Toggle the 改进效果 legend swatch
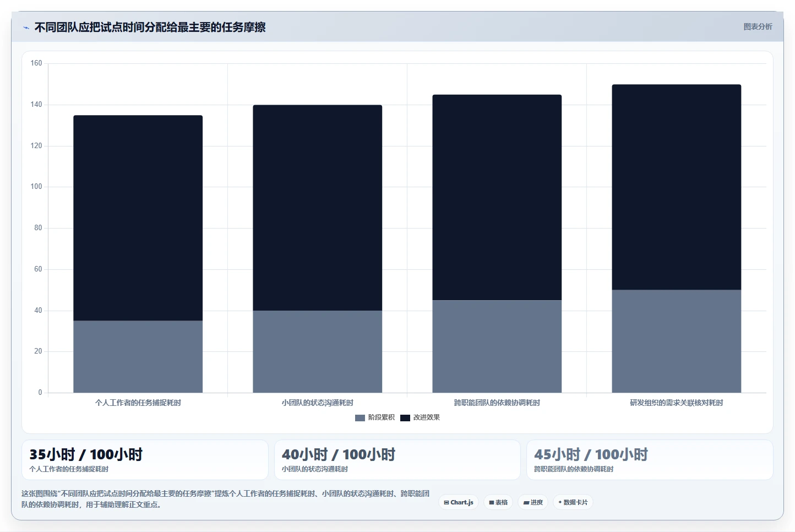 click(x=405, y=418)
